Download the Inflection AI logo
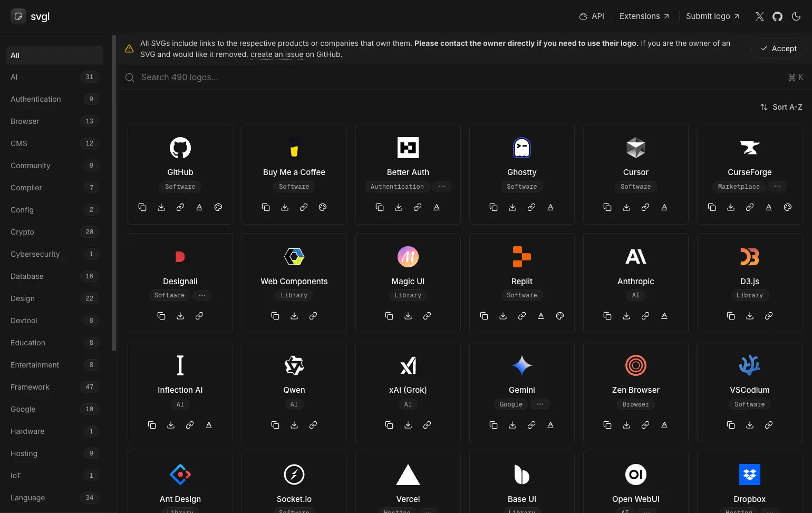The width and height of the screenshot is (812, 513). click(x=171, y=425)
